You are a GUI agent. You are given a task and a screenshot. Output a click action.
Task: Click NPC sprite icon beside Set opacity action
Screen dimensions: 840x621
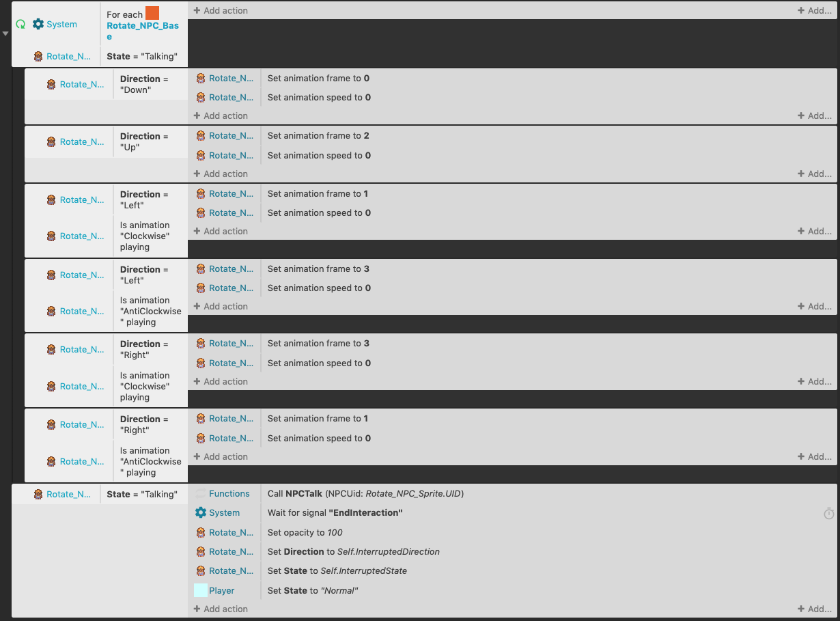pos(200,532)
